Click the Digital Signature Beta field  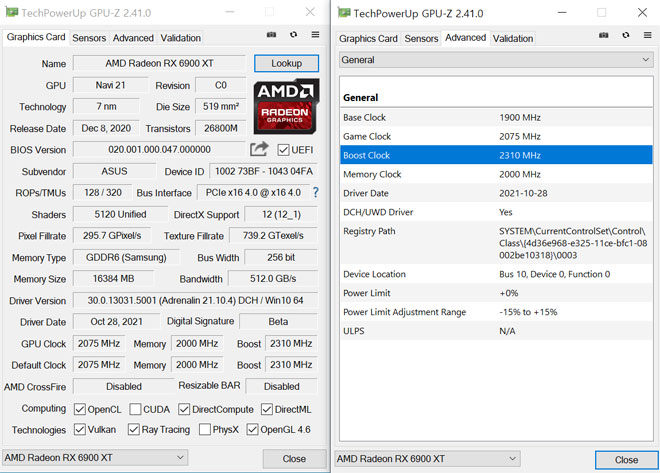pyautogui.click(x=278, y=322)
